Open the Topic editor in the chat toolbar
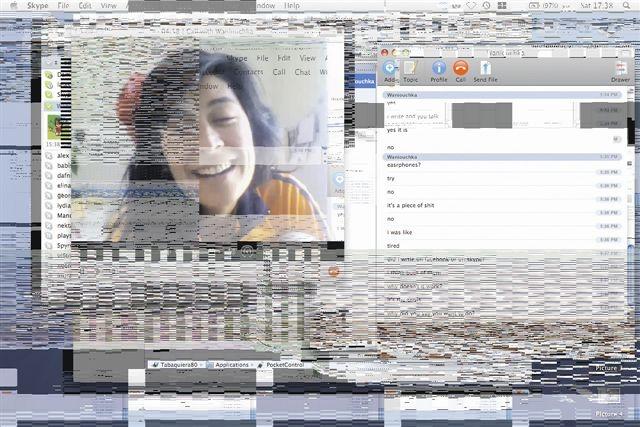The width and height of the screenshot is (640, 427). 410,71
